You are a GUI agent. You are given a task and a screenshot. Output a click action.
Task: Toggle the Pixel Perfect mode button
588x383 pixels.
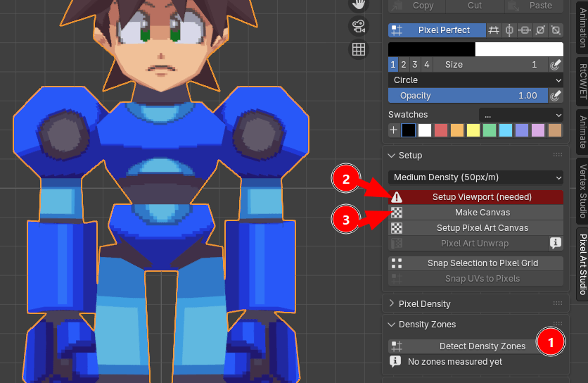(x=437, y=30)
